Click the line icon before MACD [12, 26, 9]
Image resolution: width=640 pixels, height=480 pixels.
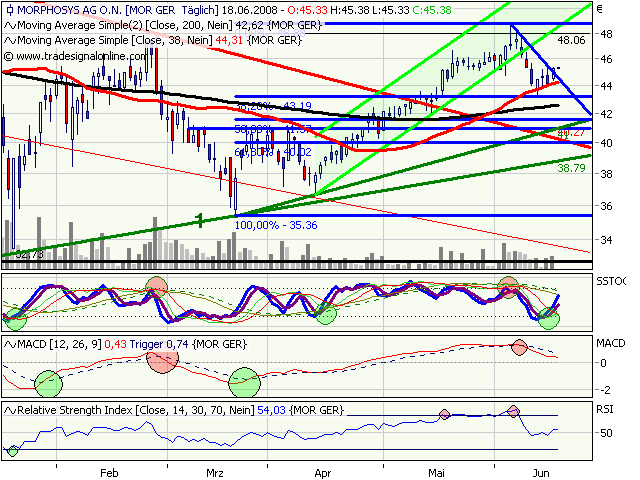point(10,344)
